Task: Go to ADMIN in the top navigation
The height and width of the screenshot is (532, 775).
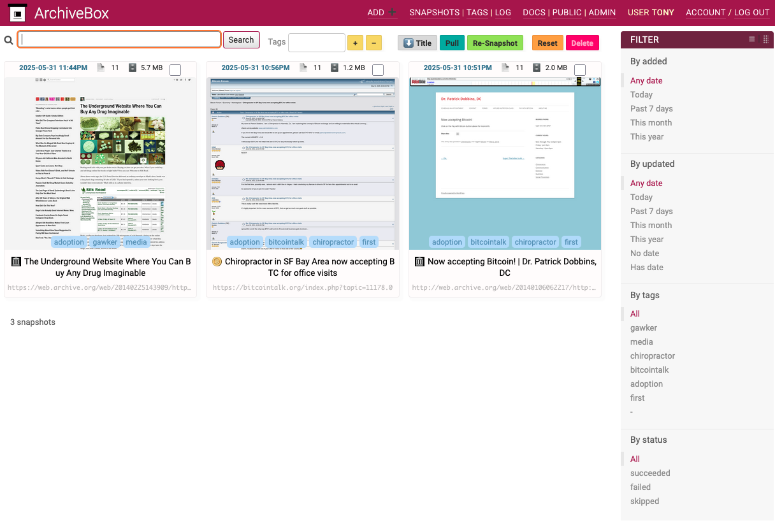Action: (602, 13)
